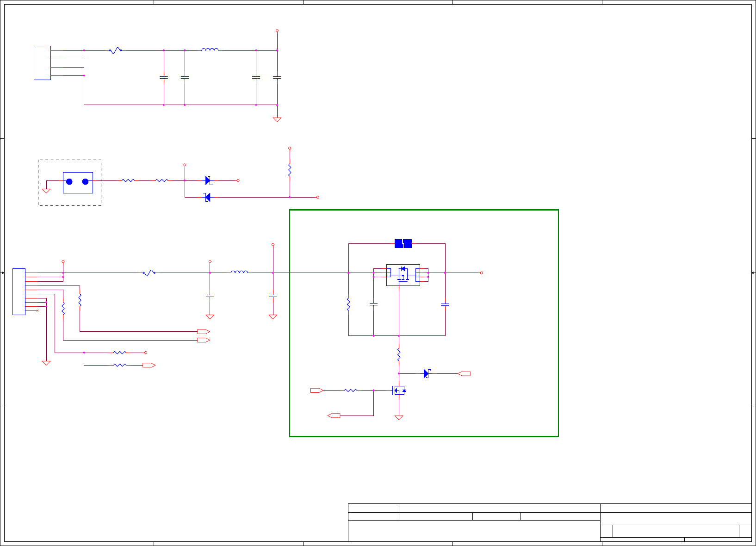756x546 pixels.
Task: Select the capacitor on the green box right branch
Action: [x=445, y=304]
